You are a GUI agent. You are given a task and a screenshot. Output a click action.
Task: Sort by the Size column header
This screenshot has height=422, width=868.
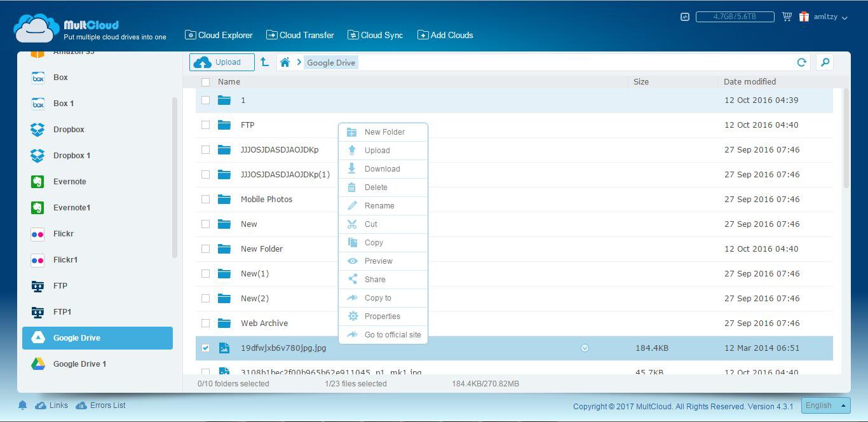pyautogui.click(x=641, y=82)
